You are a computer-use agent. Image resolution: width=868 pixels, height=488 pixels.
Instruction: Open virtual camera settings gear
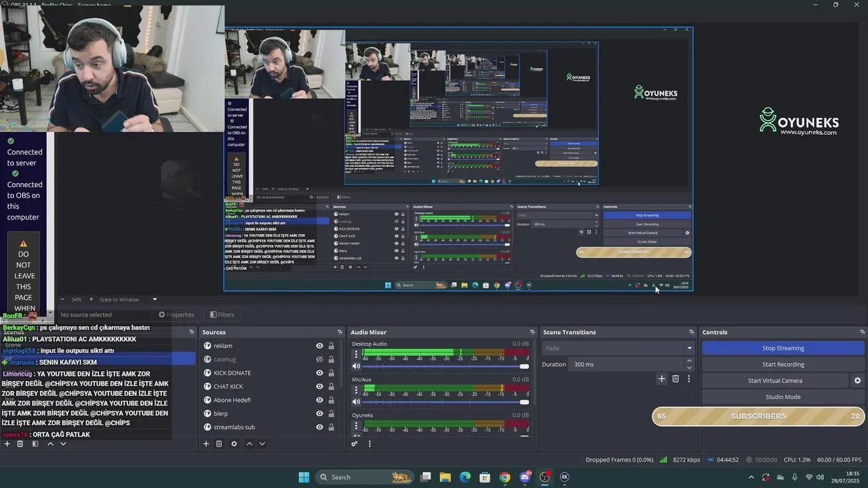tap(858, 381)
